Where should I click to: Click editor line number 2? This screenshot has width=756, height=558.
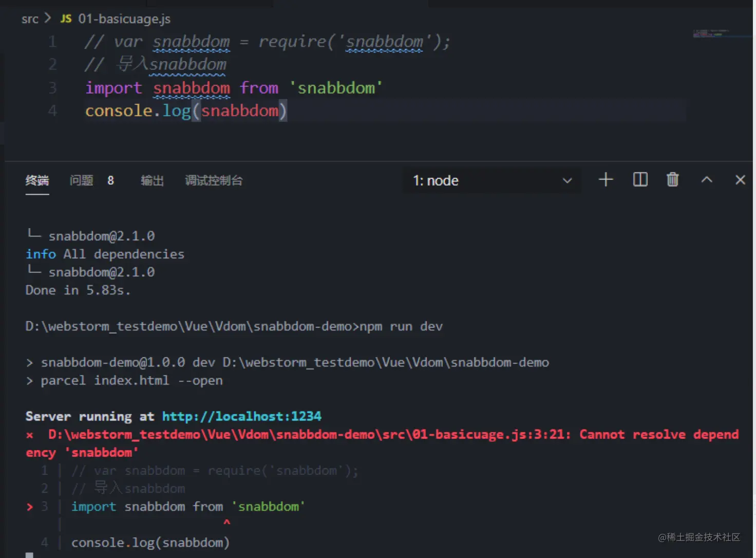pos(52,65)
